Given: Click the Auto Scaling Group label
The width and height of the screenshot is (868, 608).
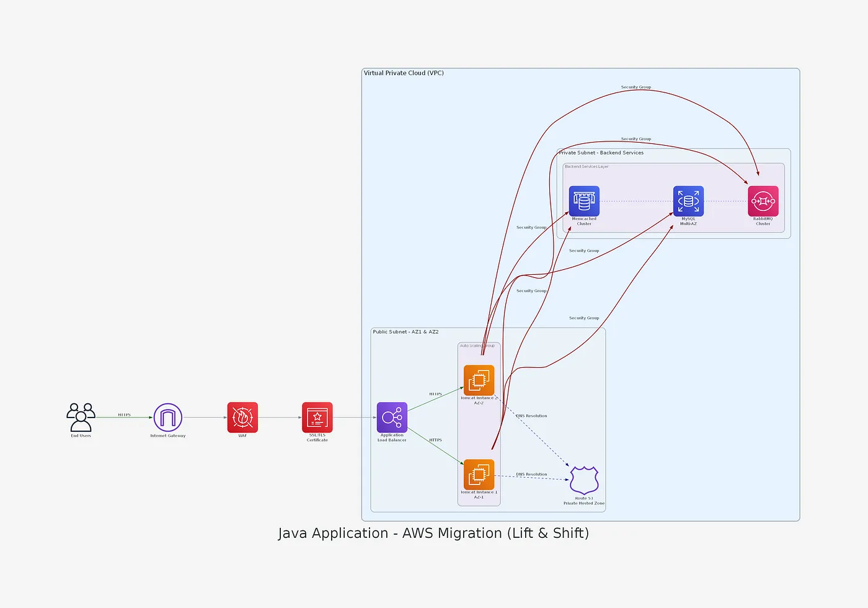Looking at the screenshot, I should click(x=477, y=346).
